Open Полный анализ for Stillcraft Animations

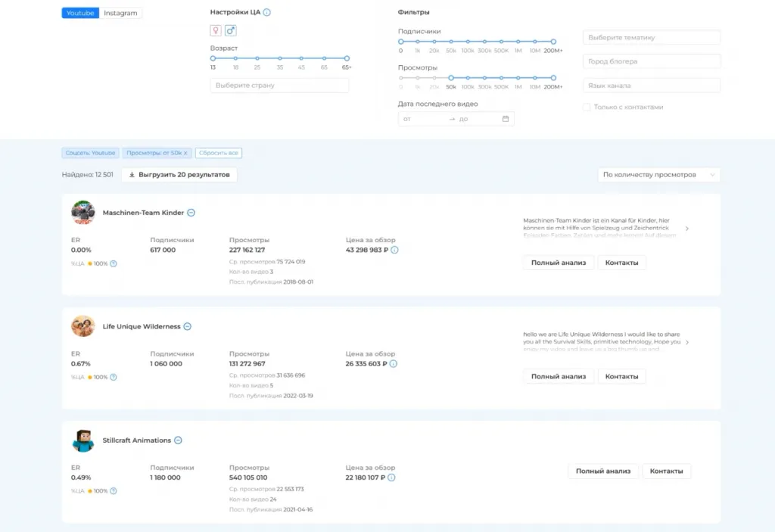click(x=603, y=471)
